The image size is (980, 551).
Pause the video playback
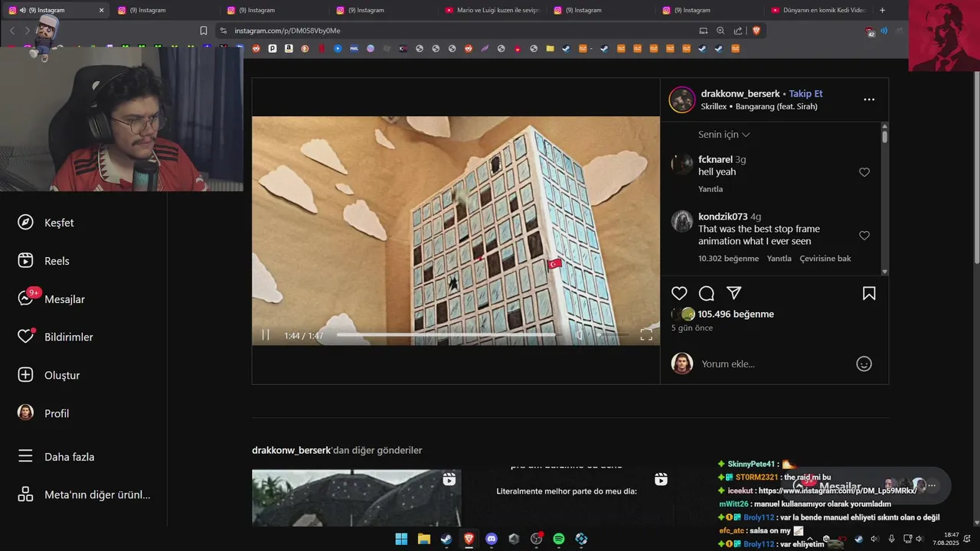pyautogui.click(x=266, y=335)
